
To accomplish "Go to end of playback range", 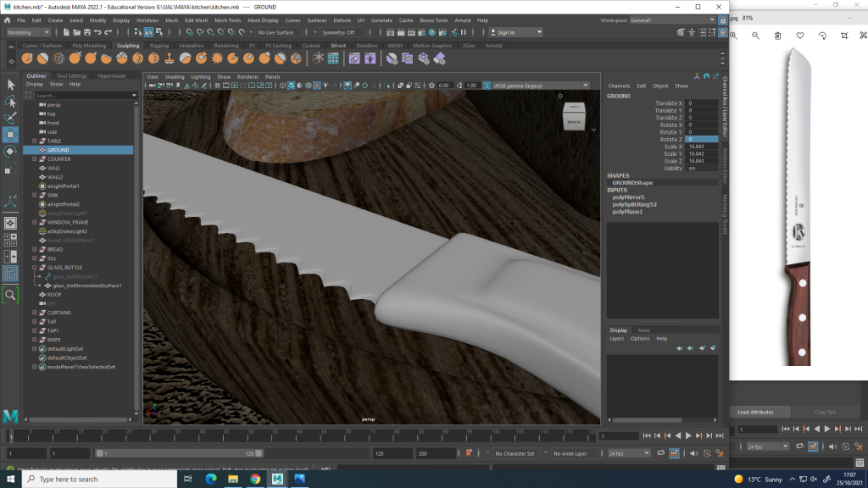I will pos(720,436).
